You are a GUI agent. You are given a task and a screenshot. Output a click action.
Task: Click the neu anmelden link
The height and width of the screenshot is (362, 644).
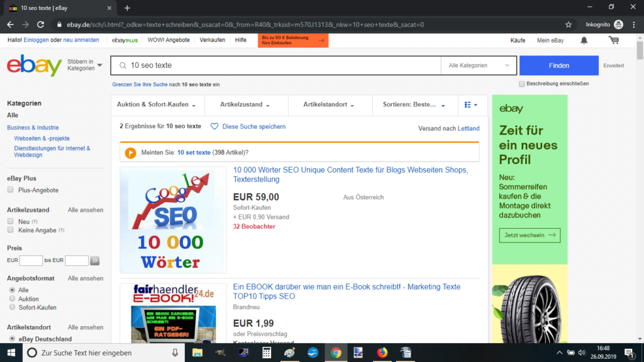[81, 40]
